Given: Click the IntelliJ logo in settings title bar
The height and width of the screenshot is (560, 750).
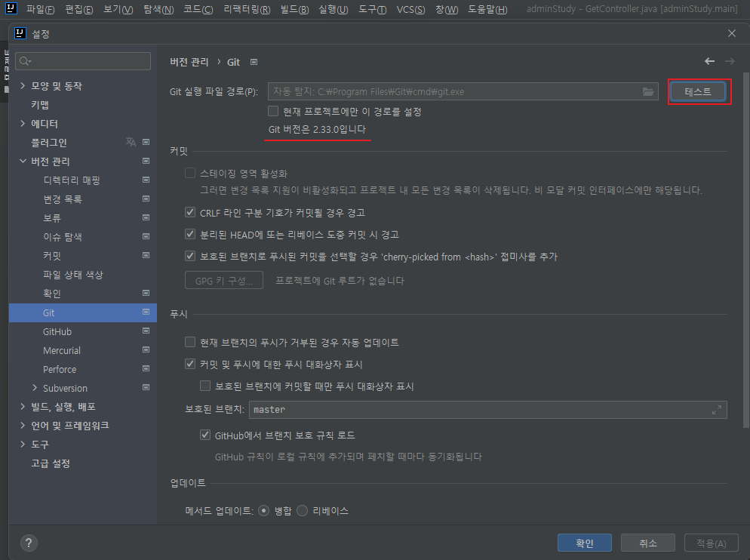Looking at the screenshot, I should pyautogui.click(x=20, y=33).
